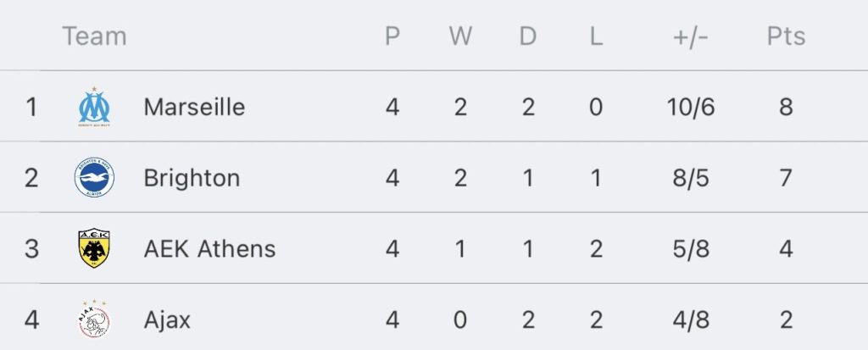
Task: Select Ajax team name
Action: coord(167,319)
